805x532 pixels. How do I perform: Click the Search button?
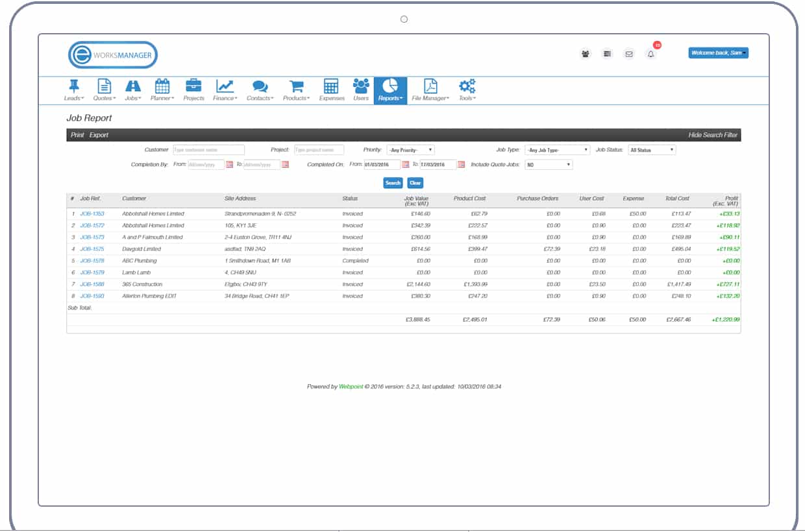[393, 183]
